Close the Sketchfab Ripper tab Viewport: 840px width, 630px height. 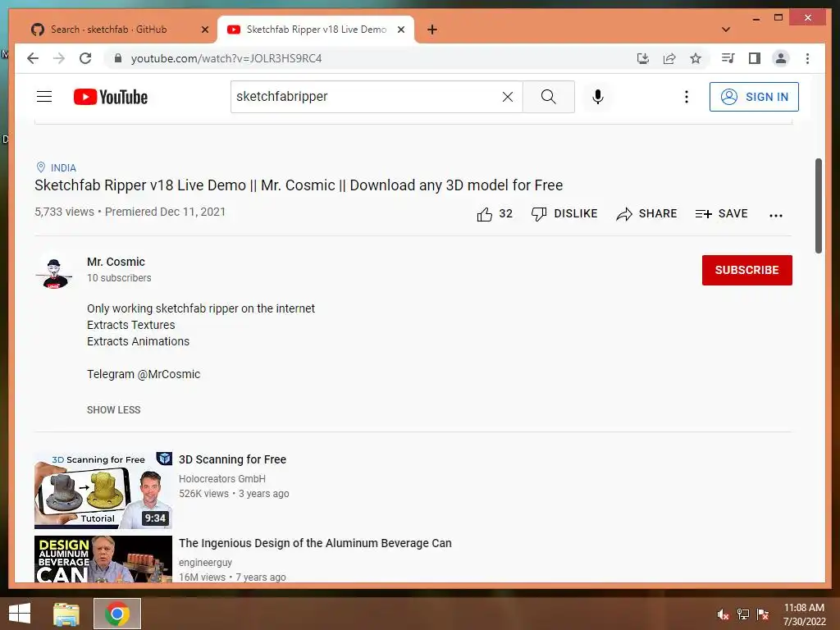[x=400, y=30]
